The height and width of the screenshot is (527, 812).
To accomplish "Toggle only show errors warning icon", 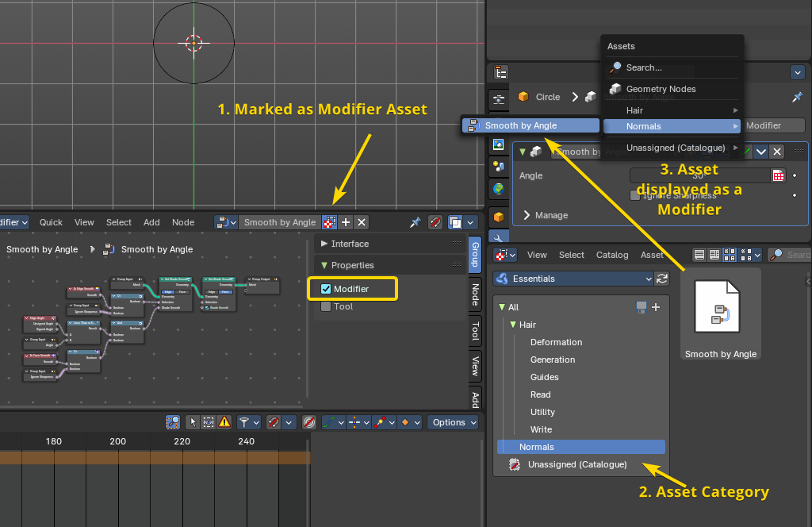I will 224,422.
